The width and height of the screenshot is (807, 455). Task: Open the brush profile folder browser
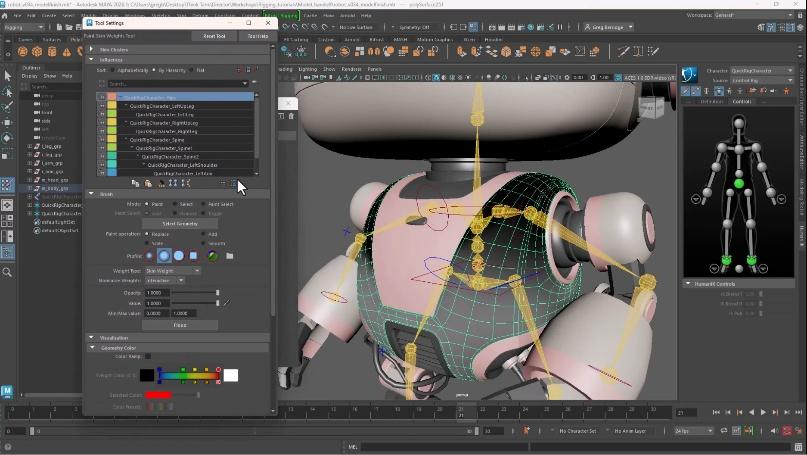point(230,255)
